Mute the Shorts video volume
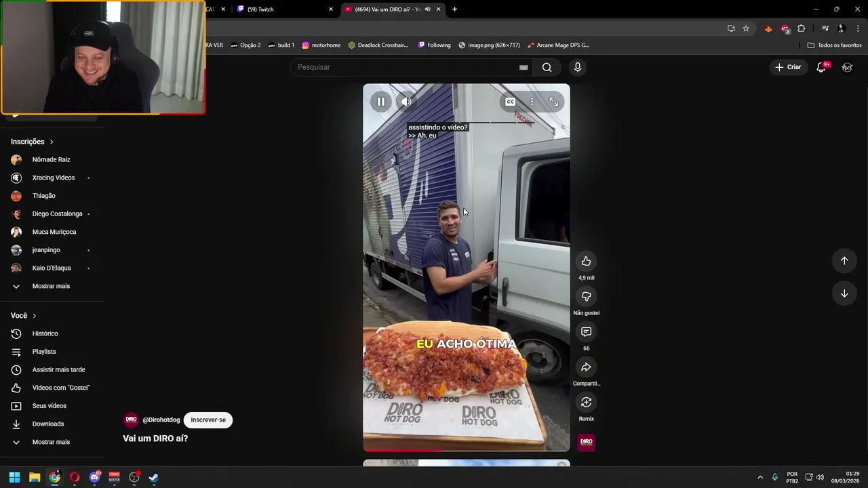Screen dimensions: 868x488 click(x=406, y=102)
